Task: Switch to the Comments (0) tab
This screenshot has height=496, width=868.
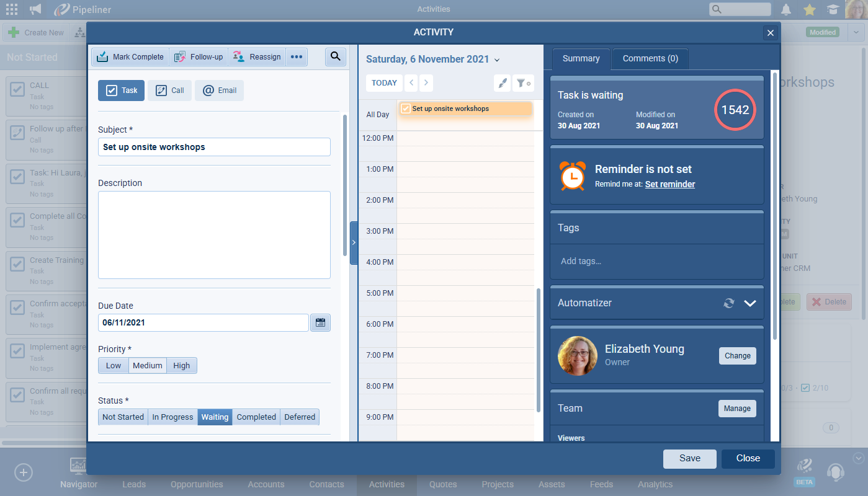Action: [650, 59]
